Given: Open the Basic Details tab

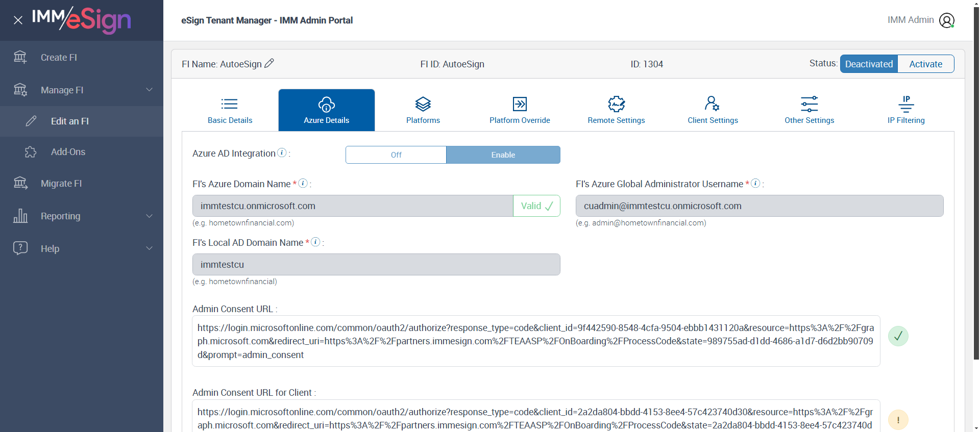Looking at the screenshot, I should tap(230, 110).
